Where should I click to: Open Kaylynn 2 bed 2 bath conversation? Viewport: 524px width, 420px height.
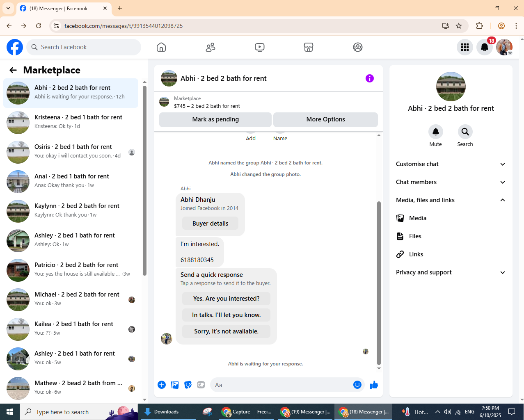tap(71, 211)
